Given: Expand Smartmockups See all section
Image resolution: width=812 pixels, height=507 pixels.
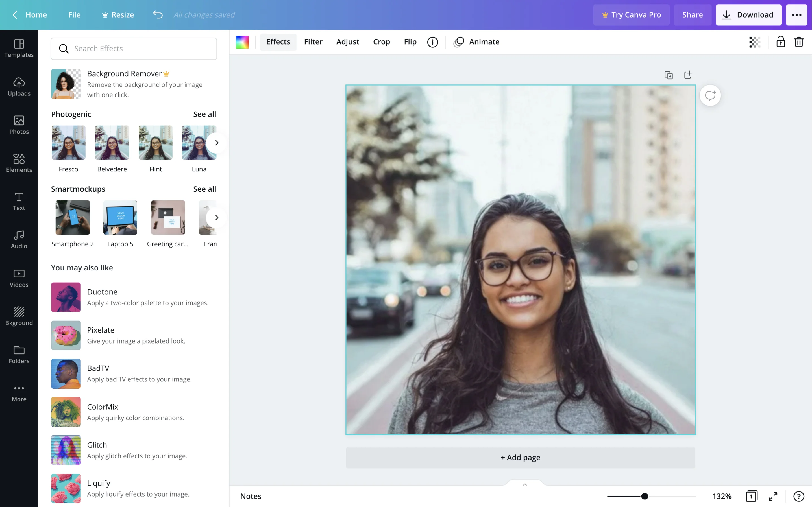Looking at the screenshot, I should pyautogui.click(x=204, y=188).
